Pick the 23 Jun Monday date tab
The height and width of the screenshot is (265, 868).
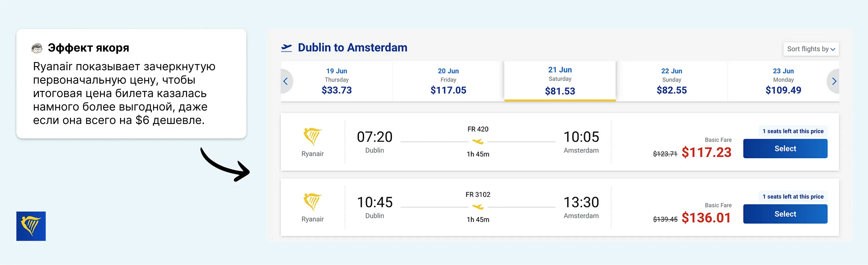coord(783,81)
